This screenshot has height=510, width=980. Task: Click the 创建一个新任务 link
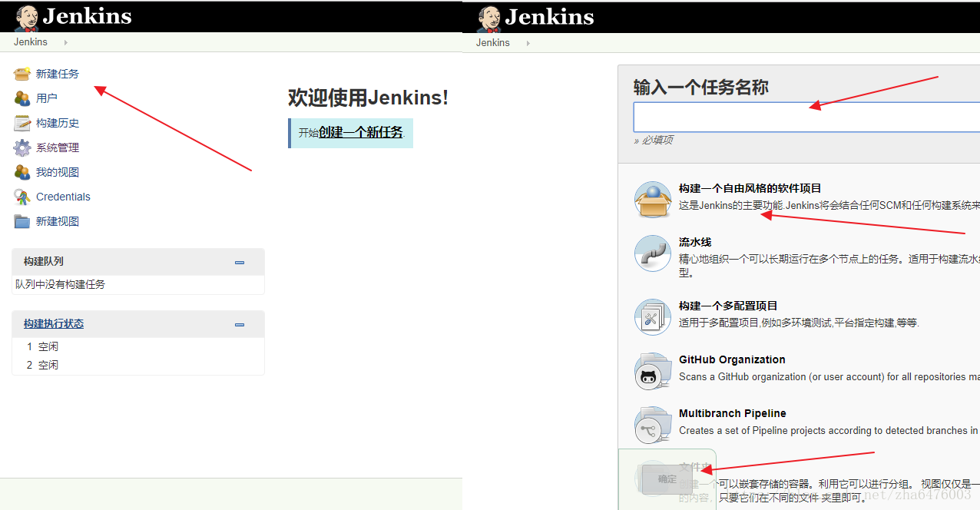361,132
